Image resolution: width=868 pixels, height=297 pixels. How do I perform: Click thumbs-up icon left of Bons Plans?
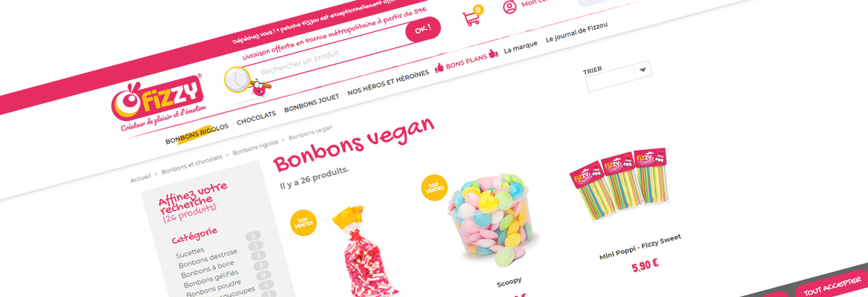pyautogui.click(x=439, y=67)
